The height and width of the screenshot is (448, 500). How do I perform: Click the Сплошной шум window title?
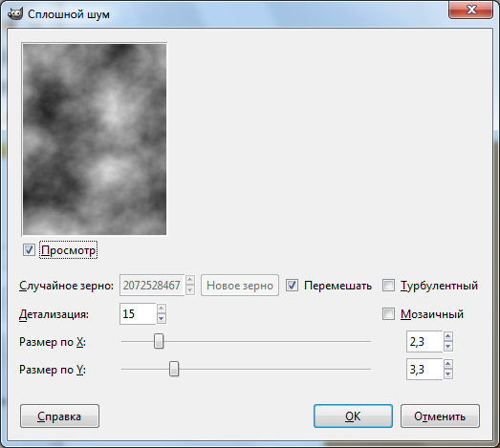pos(69,14)
